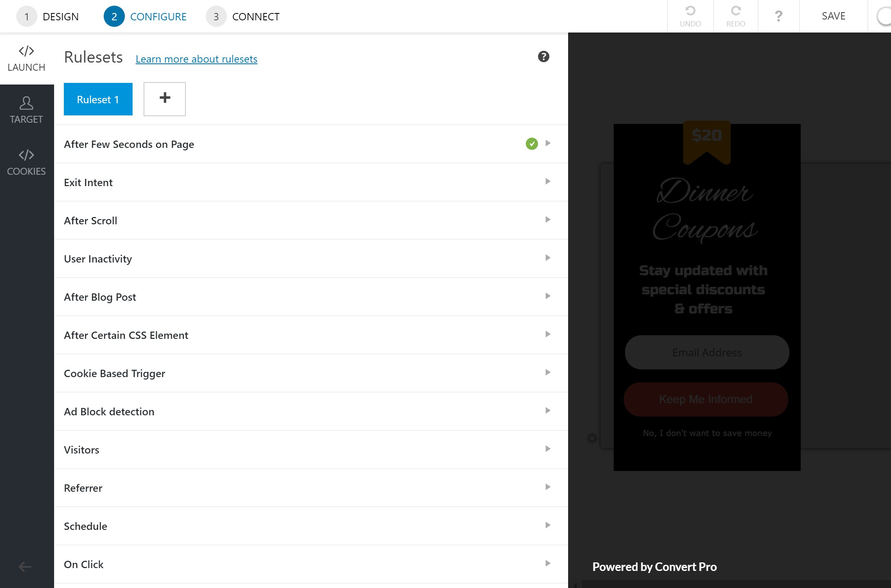The height and width of the screenshot is (588, 891).
Task: Select the Ruleset 1 tab
Action: [98, 99]
